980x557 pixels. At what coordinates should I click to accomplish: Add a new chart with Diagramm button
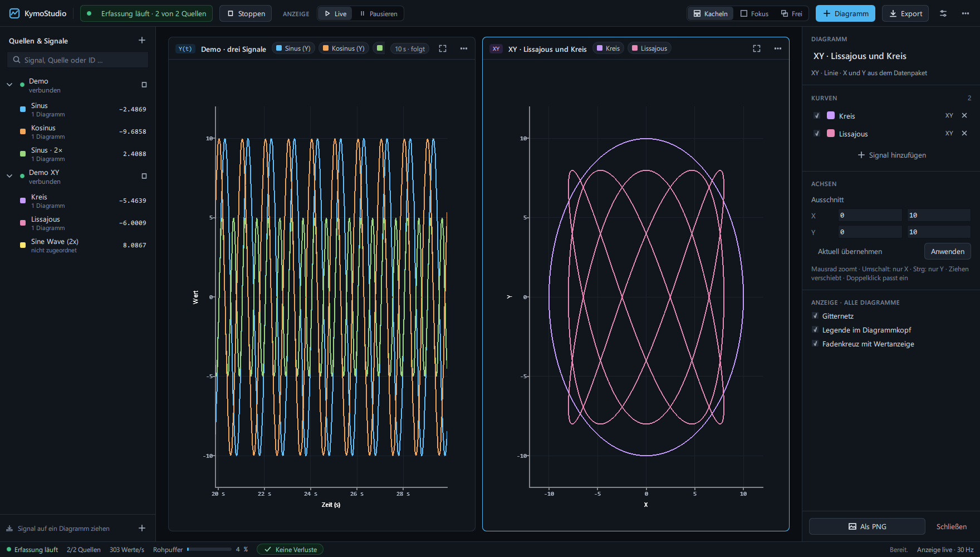tap(845, 13)
